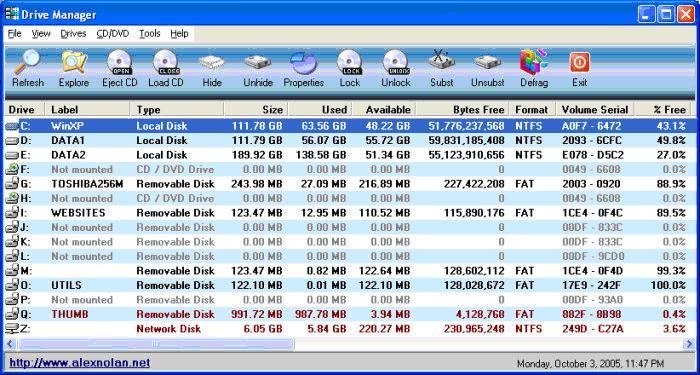The height and width of the screenshot is (375, 700).
Task: Open the File menu
Action: click(14, 34)
